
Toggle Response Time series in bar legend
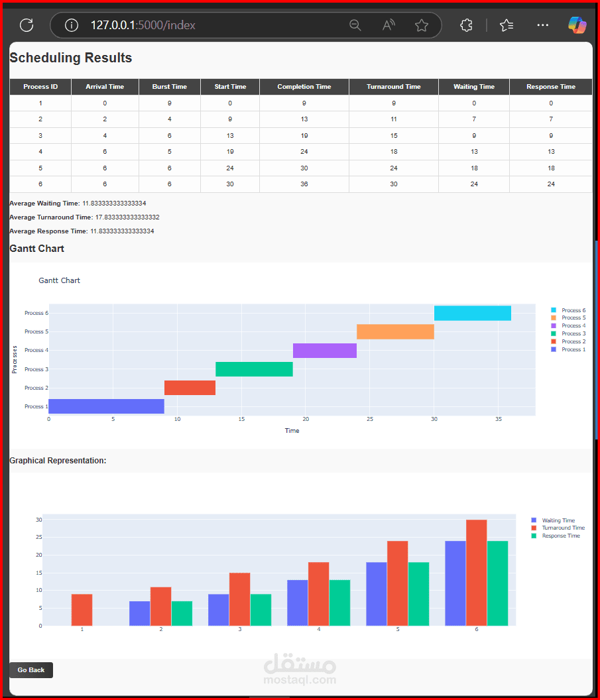tap(556, 536)
